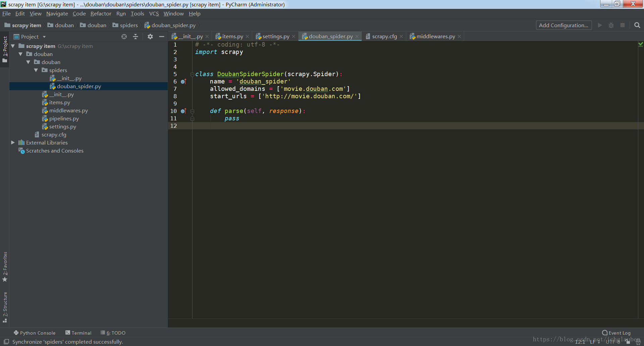Click the fold end marker on line 11
The height and width of the screenshot is (346, 644).
tap(192, 118)
